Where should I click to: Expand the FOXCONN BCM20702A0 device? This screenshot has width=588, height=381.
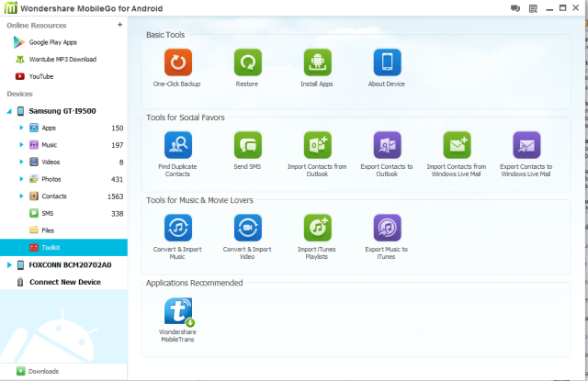[9, 265]
